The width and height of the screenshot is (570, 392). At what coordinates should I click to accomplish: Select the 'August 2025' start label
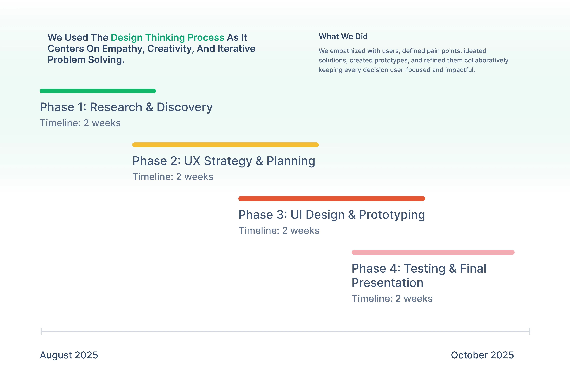pos(69,355)
